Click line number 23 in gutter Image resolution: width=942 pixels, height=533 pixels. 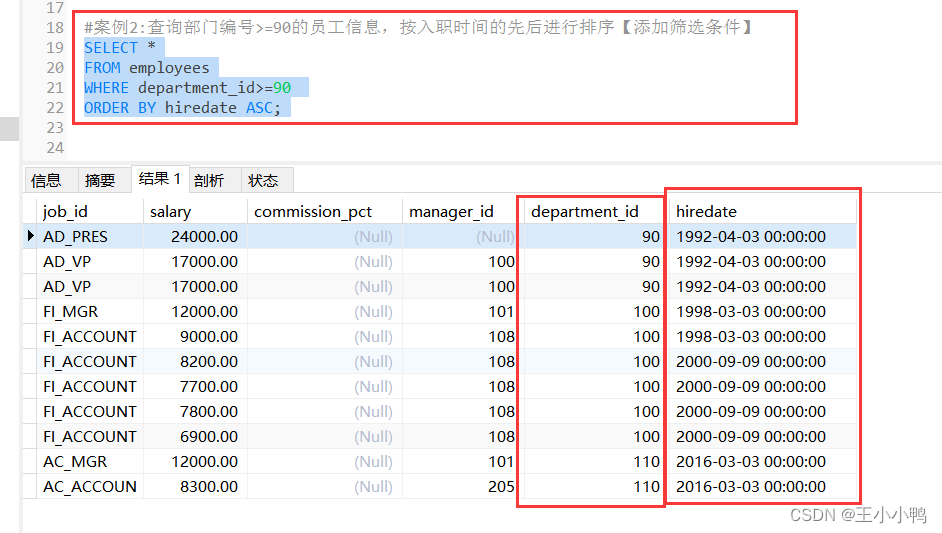coord(55,128)
